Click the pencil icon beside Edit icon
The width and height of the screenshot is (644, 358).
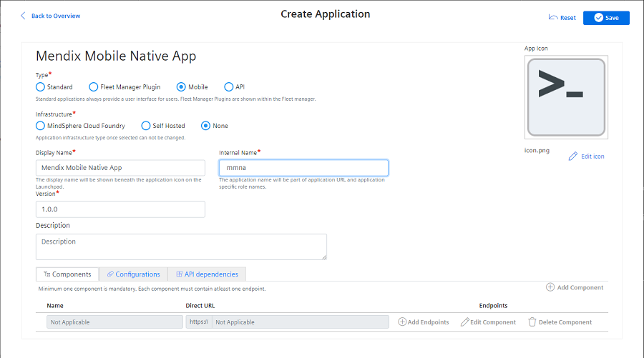(573, 156)
